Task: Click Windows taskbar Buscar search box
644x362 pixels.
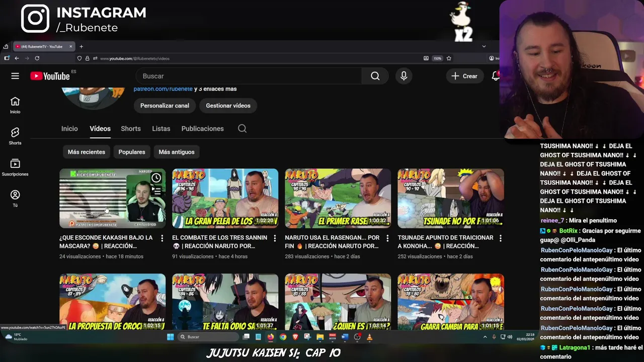Action: click(208, 337)
